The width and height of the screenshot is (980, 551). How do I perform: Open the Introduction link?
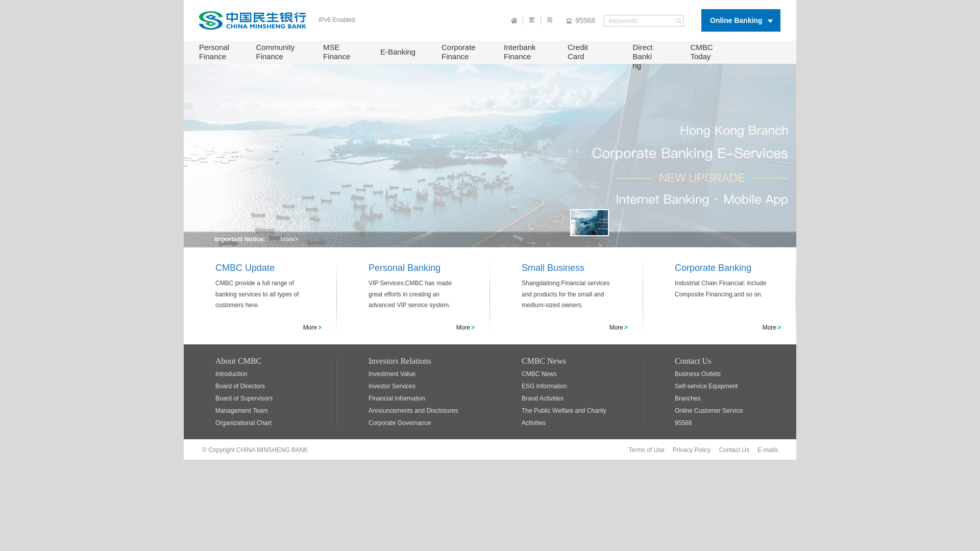[231, 374]
